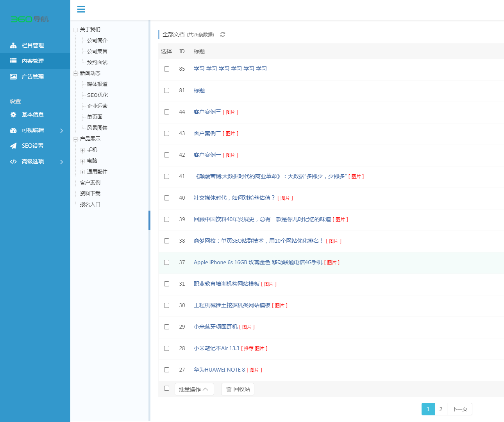
Task: Open the 华为HUAWEI NOTE 8 document link
Action: coord(219,370)
